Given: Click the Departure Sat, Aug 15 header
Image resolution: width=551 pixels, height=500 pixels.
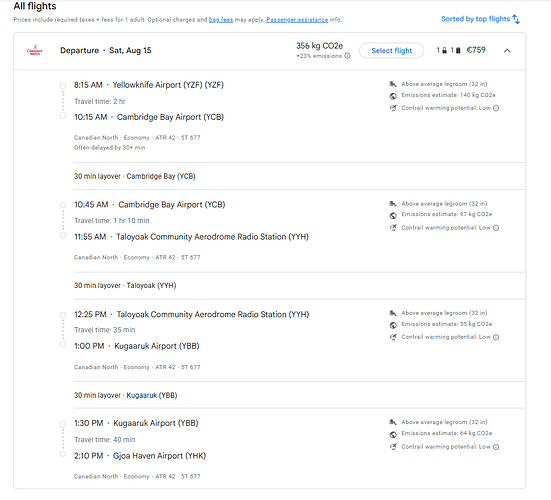Looking at the screenshot, I should point(105,51).
